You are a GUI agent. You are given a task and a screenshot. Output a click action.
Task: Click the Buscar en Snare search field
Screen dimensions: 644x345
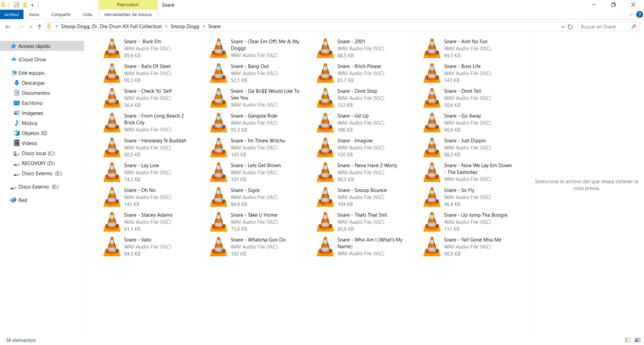tap(608, 27)
